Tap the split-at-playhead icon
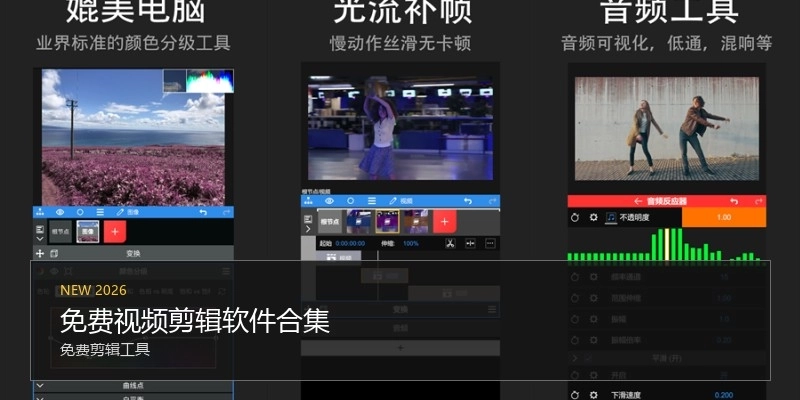 (470, 243)
